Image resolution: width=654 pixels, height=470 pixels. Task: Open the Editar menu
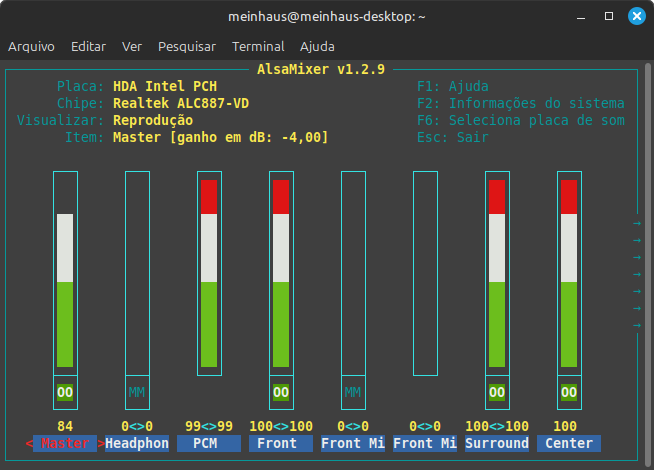[x=88, y=46]
